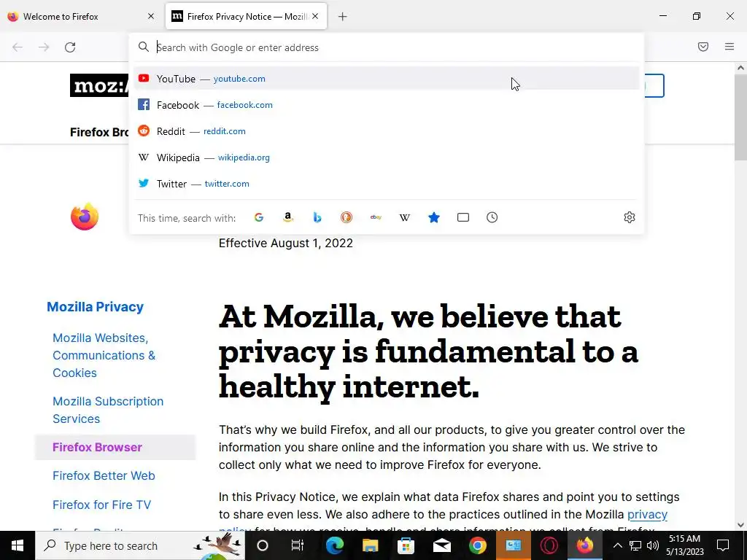Follow the privacy policy hyperlink

(x=647, y=515)
